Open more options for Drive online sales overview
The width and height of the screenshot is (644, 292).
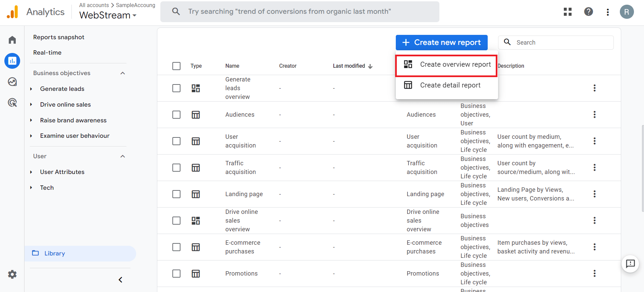(594, 221)
